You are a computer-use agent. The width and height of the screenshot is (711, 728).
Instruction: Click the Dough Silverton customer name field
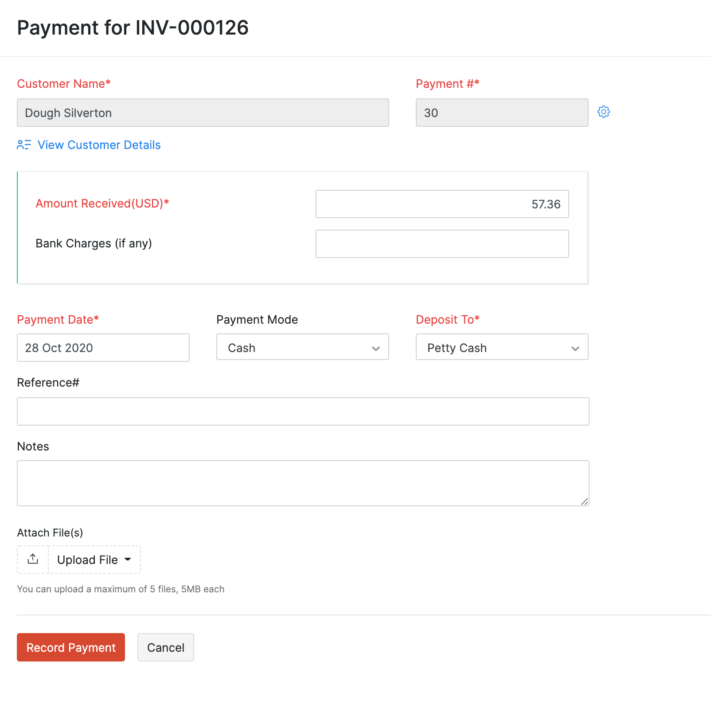(x=203, y=113)
